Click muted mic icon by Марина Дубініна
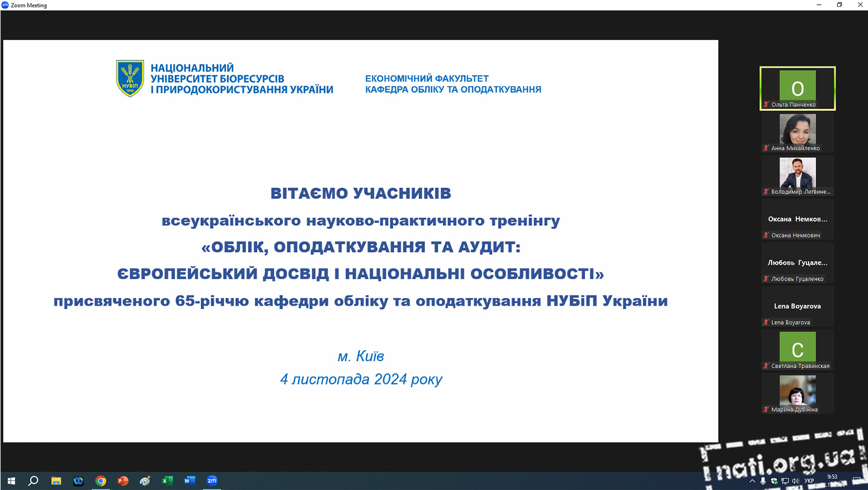868x490 pixels. (766, 409)
